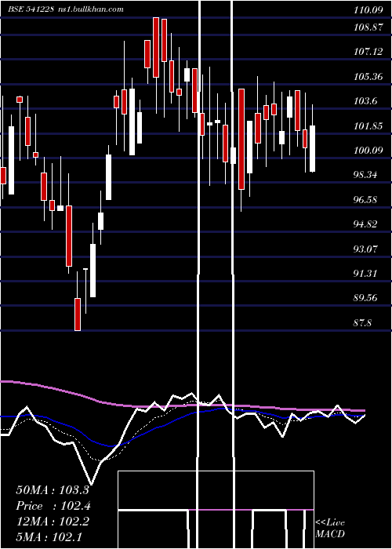Click the 96.58 price axis label
This screenshot has width=392, height=549.
pos(365,199)
